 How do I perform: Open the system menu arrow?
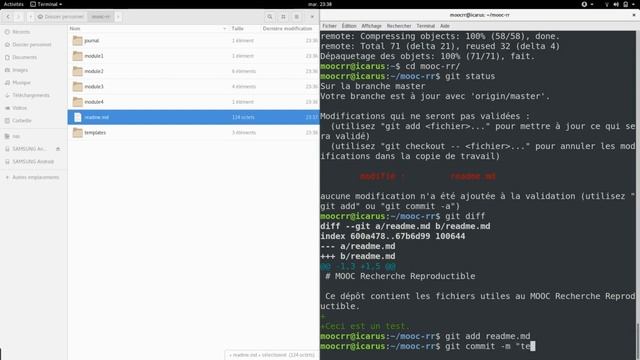(633, 4)
